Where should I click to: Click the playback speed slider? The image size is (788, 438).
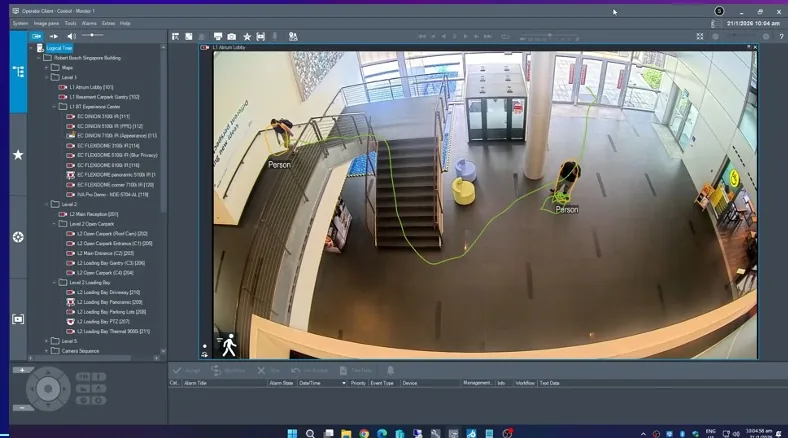point(549,37)
